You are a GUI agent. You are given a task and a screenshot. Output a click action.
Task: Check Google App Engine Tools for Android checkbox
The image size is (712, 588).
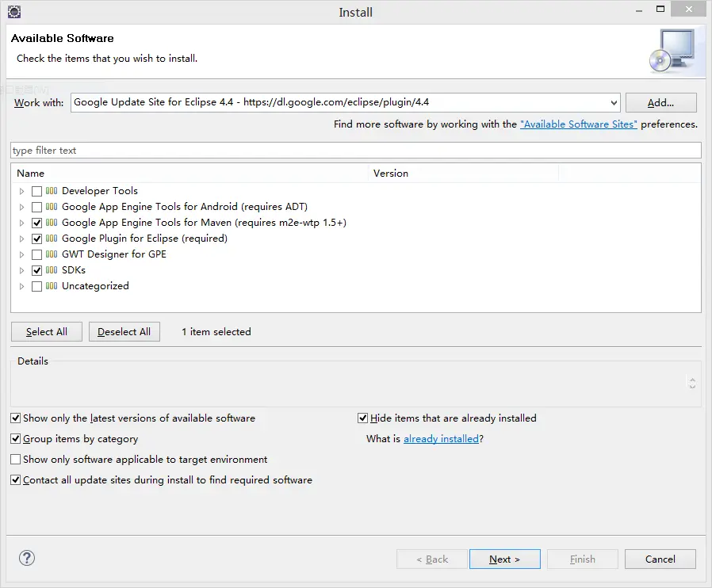pos(36,208)
